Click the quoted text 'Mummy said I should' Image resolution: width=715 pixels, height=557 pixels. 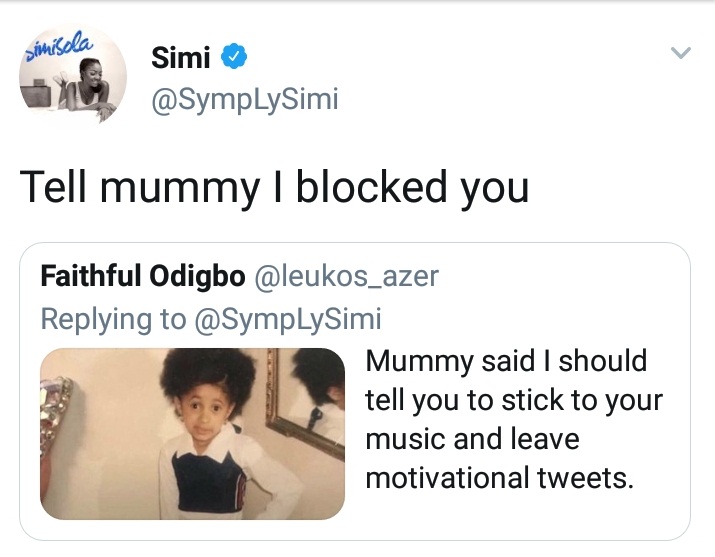[x=506, y=360]
